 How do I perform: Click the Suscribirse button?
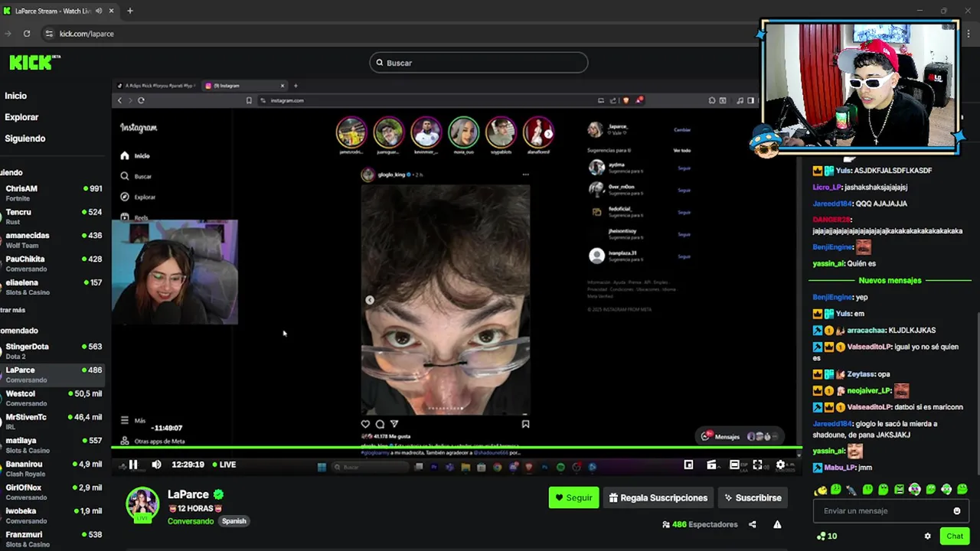[x=753, y=497]
